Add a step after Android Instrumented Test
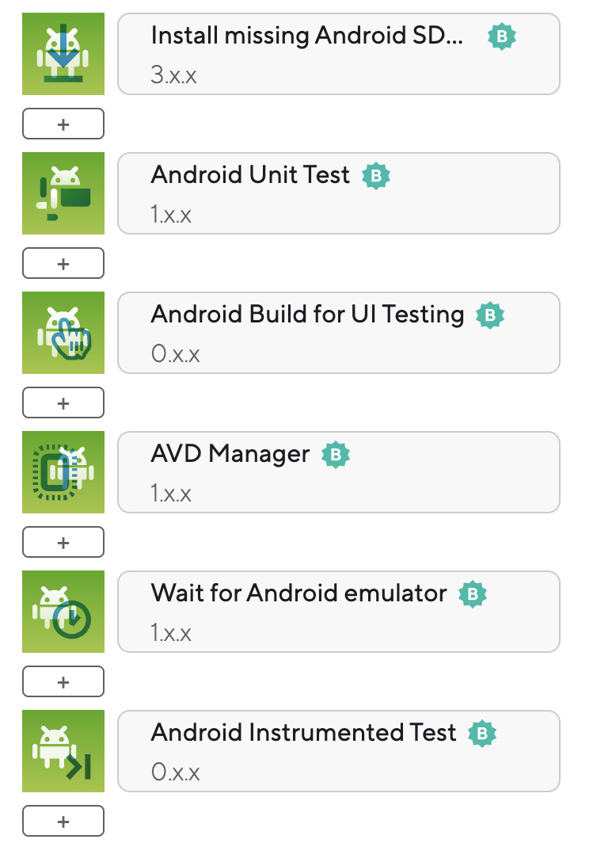 pos(63,821)
